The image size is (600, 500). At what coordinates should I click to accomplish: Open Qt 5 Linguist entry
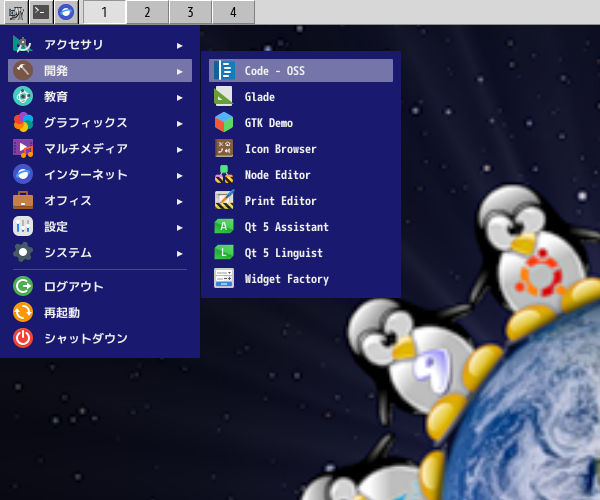pyautogui.click(x=301, y=252)
